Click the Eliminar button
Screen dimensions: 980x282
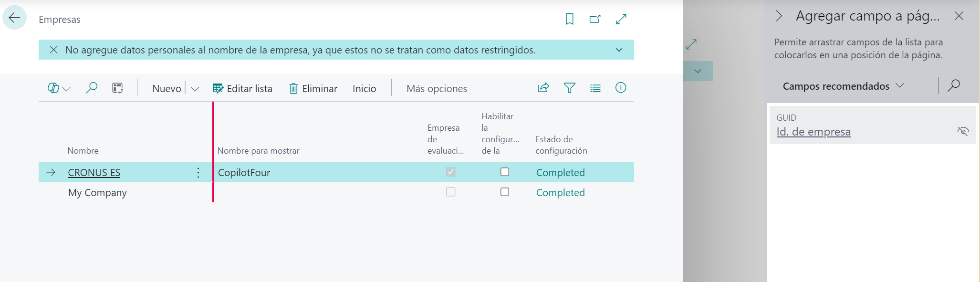click(x=313, y=89)
